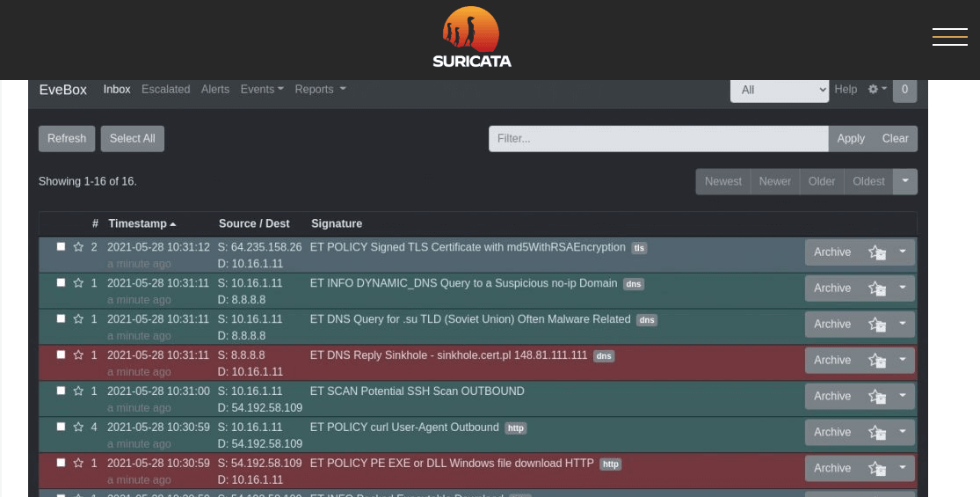Star the .su TLD DNS query alert
Screen dimensions: 980x497
click(x=78, y=318)
